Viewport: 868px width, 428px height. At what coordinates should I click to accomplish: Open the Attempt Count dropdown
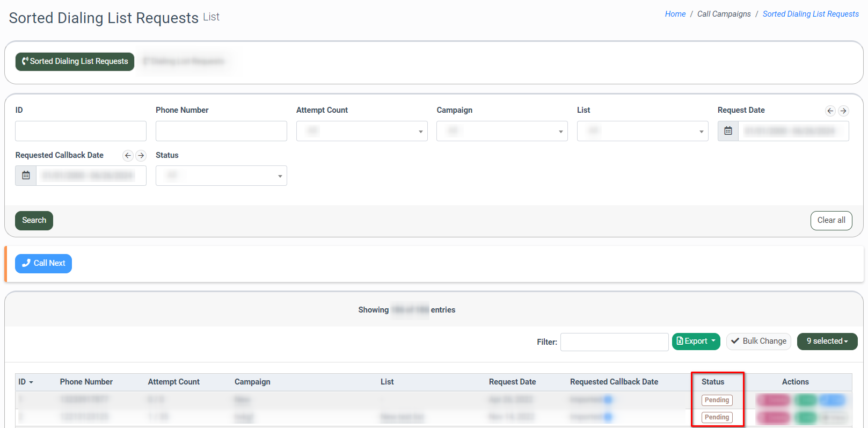pyautogui.click(x=361, y=131)
